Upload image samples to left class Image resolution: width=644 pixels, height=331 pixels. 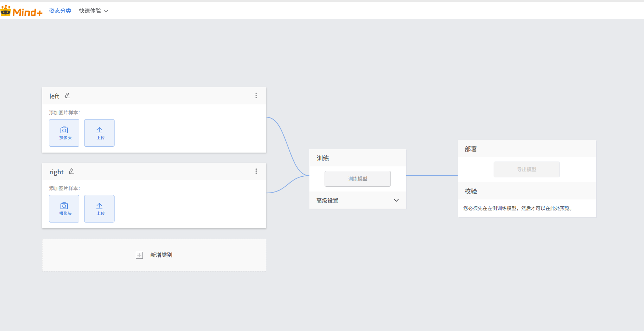click(x=99, y=133)
